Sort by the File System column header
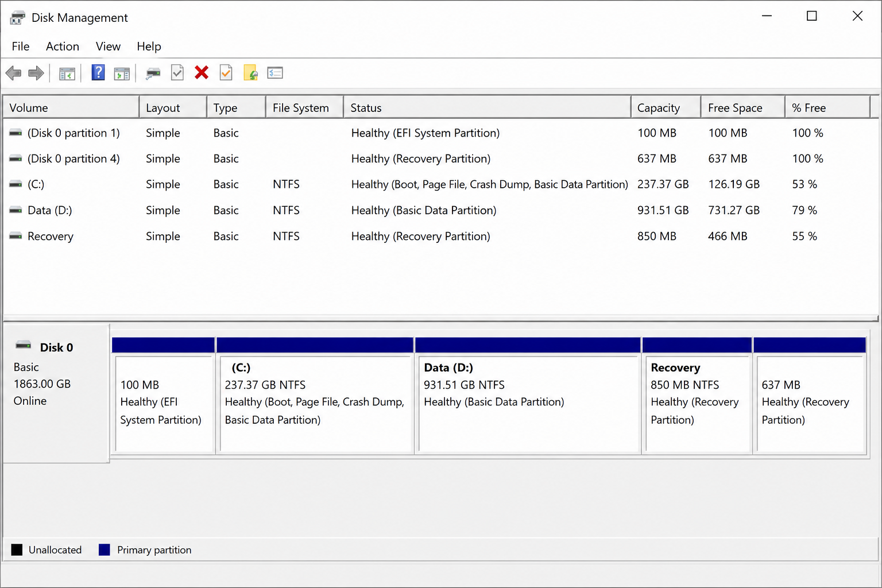Viewport: 882px width, 588px height. point(305,107)
